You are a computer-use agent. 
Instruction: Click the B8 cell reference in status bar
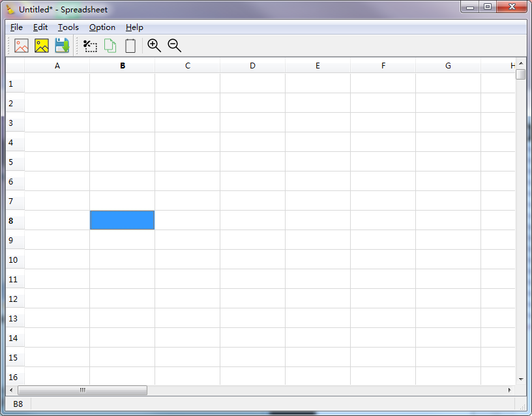(x=18, y=404)
